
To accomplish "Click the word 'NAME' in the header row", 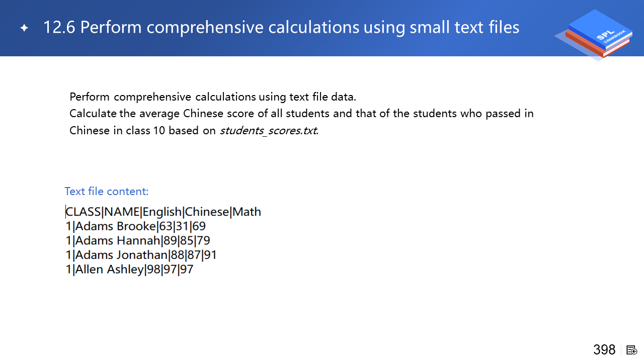I will click(122, 212).
